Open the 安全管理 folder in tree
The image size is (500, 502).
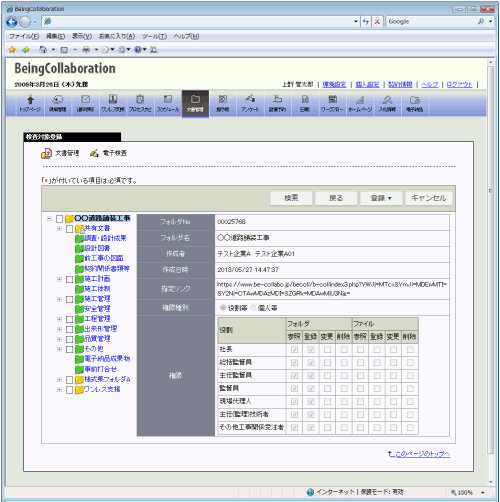coord(97,309)
